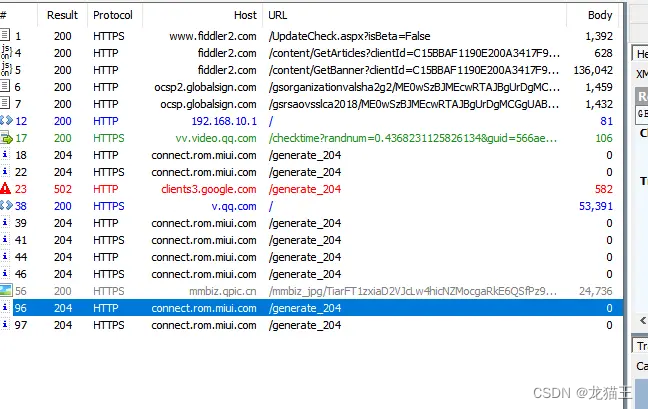Screen dimensions: 648x409
Task: Click the info icon of session 18
Action: tap(5, 154)
